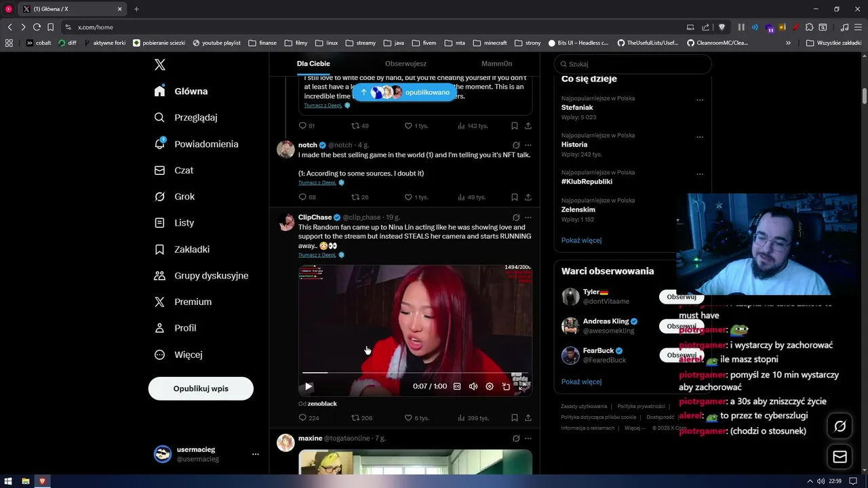Open options for #KlubRepubliki trend

[x=700, y=174]
